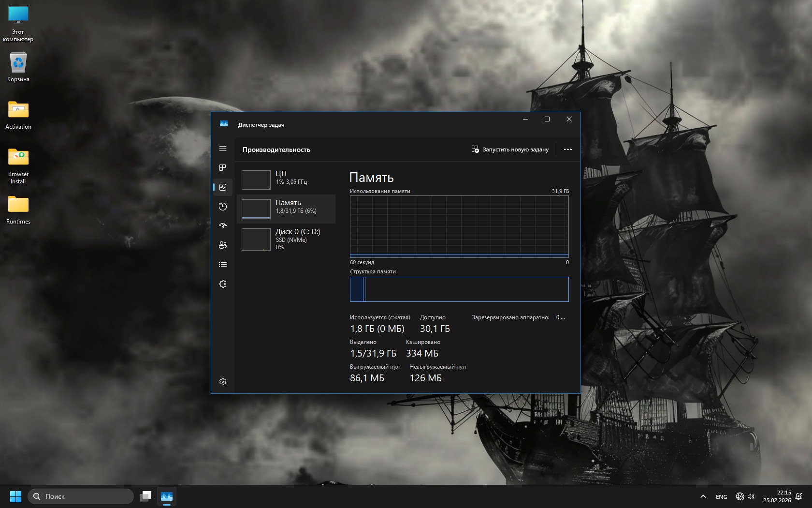Open Task Manager settings gear
812x508 pixels.
tap(223, 382)
